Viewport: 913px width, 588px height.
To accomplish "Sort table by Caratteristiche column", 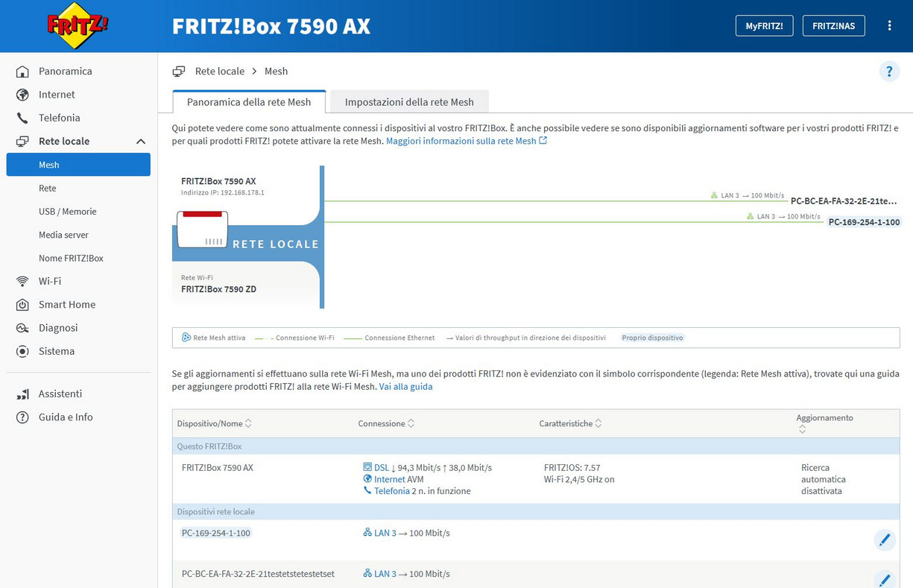I will (571, 423).
